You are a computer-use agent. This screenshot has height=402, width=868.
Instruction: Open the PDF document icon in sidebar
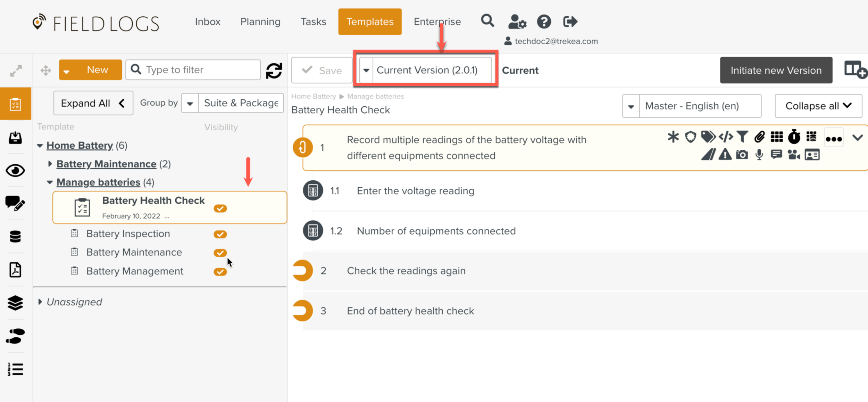click(15, 270)
